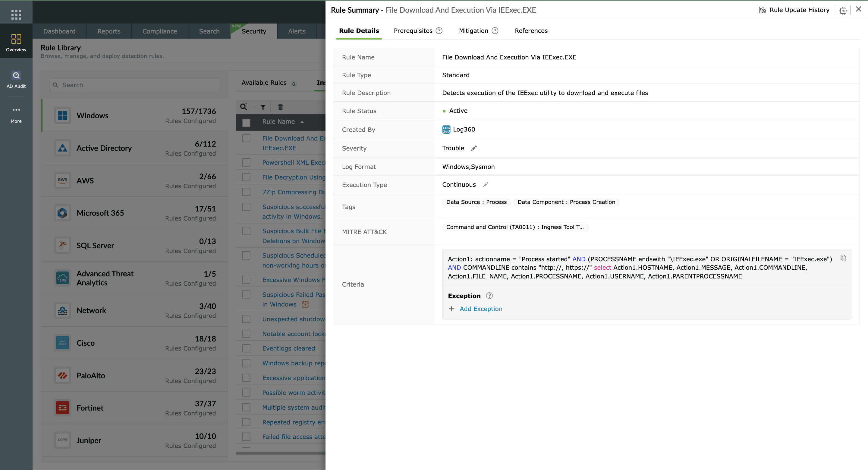This screenshot has height=470, width=868.
Task: Check the Powershell XML Exec rule checkbox
Action: (x=246, y=162)
